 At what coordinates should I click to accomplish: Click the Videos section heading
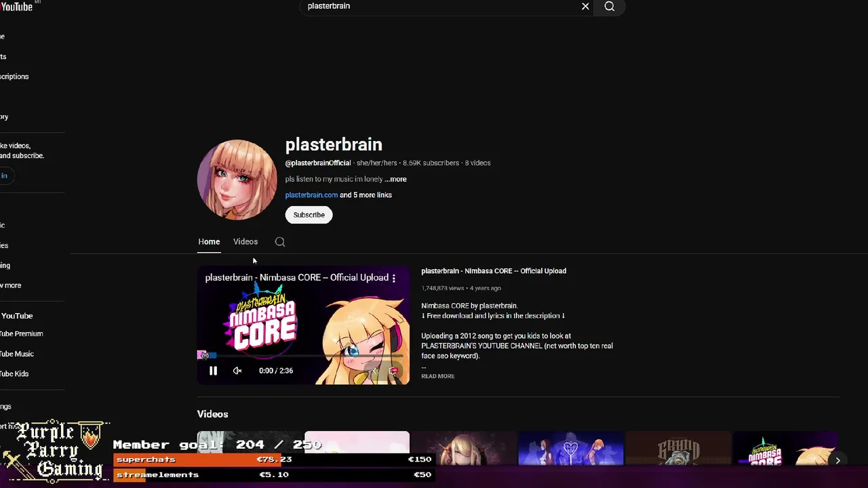click(x=212, y=414)
